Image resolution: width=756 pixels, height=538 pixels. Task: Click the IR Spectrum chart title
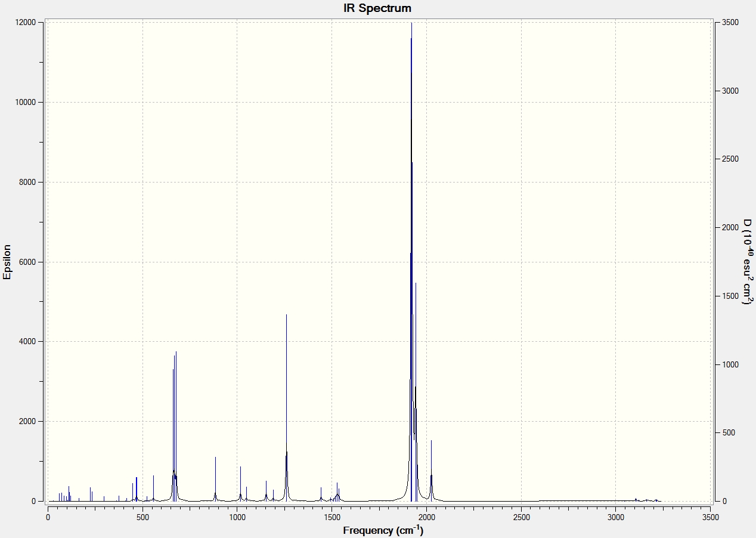377,8
